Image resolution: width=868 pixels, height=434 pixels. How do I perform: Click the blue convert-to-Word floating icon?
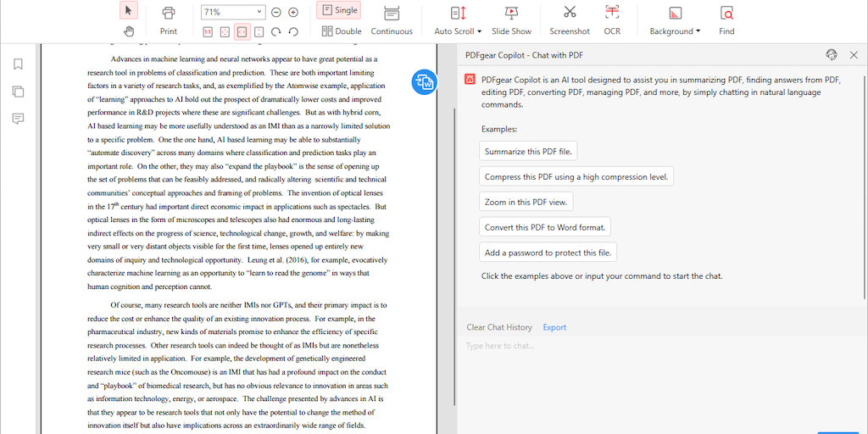click(x=425, y=82)
